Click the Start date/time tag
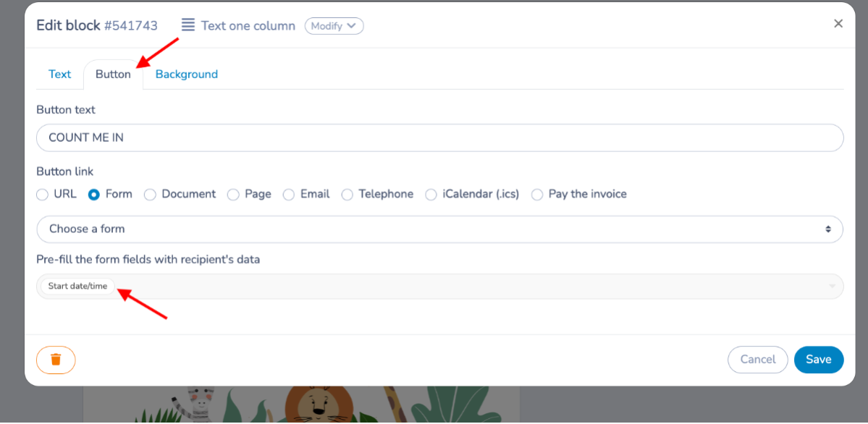Viewport: 868px width, 424px height. [77, 287]
